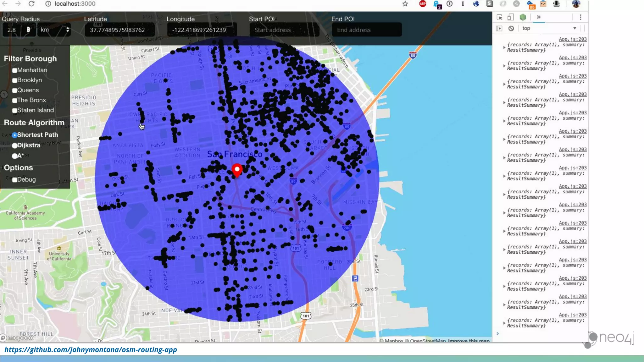Show the console sidebar icon
Viewport: 644px width, 362px height.
(x=499, y=28)
